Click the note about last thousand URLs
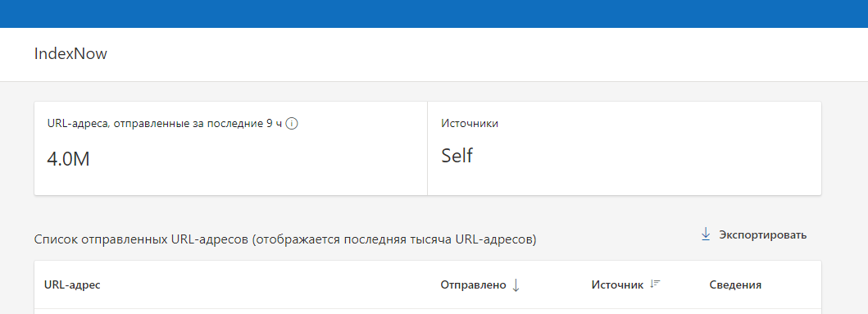 (394, 240)
